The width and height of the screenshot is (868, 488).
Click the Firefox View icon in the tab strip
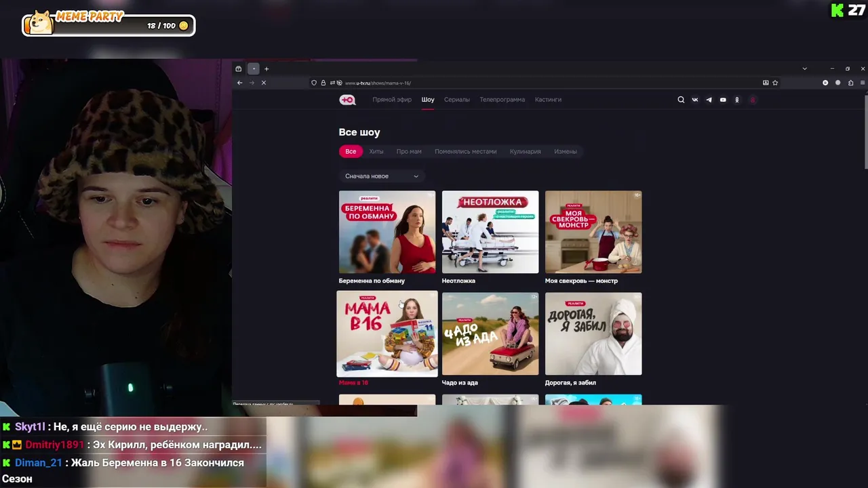point(238,68)
